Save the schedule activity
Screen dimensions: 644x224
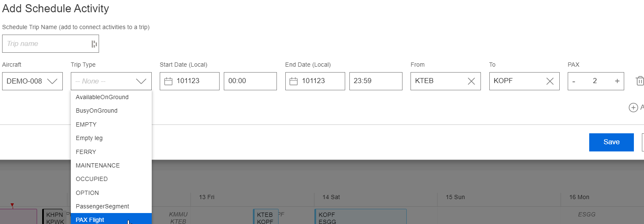tap(611, 142)
